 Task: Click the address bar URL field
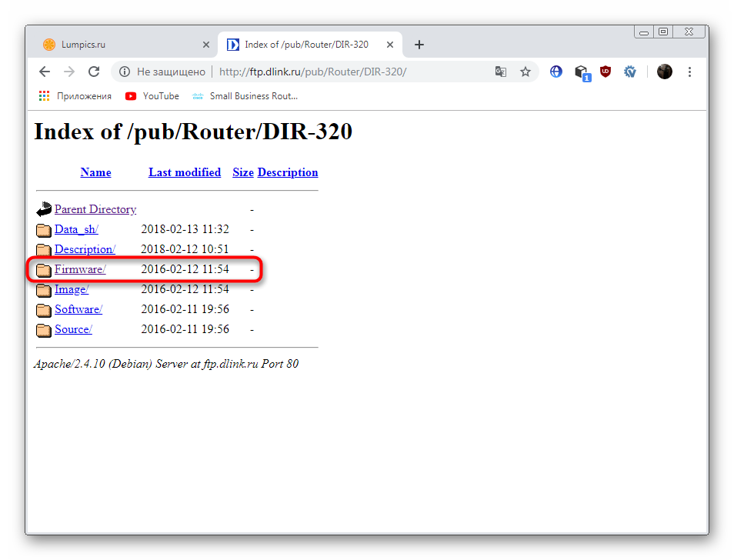coord(346,72)
